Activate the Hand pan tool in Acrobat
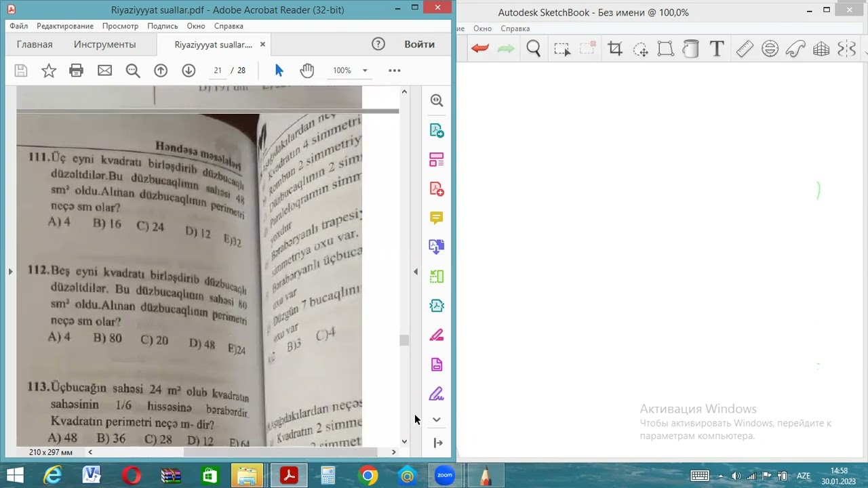 click(x=307, y=70)
